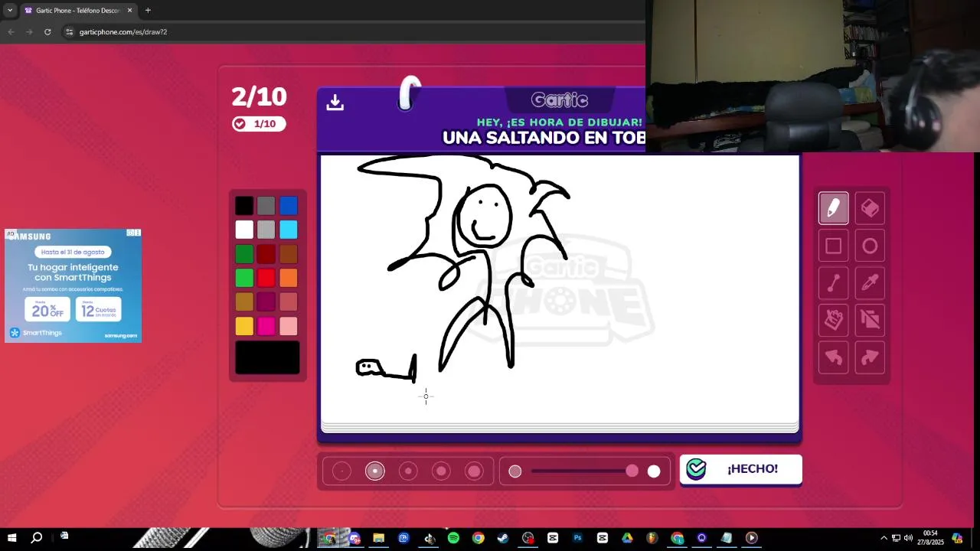Reload the page
980x551 pixels.
[47, 32]
